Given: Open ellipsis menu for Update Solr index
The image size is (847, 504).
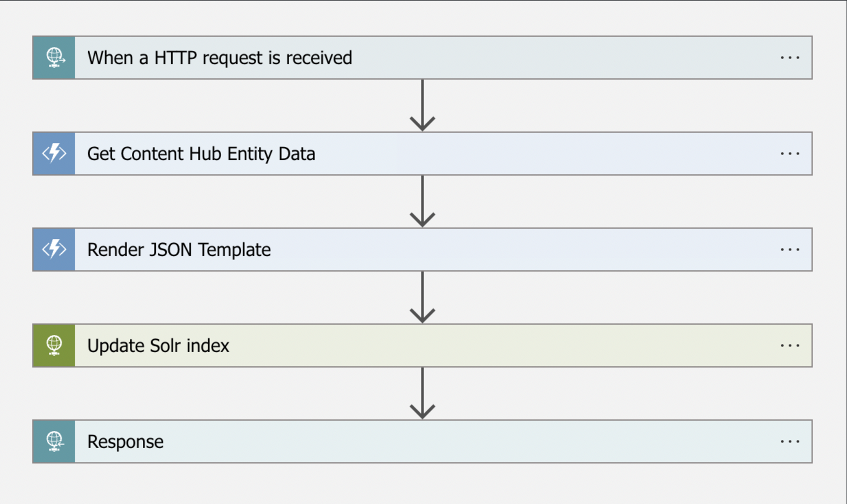Looking at the screenshot, I should click(x=789, y=345).
